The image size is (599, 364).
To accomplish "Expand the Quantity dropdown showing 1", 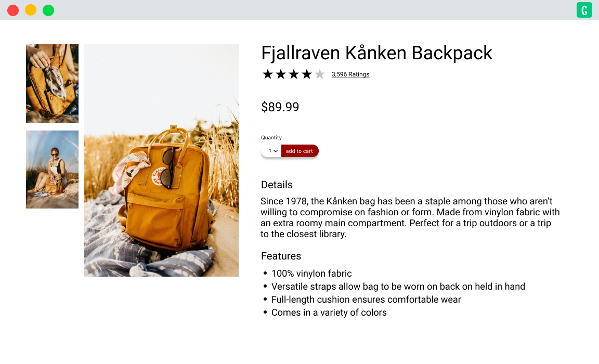I will pos(271,151).
